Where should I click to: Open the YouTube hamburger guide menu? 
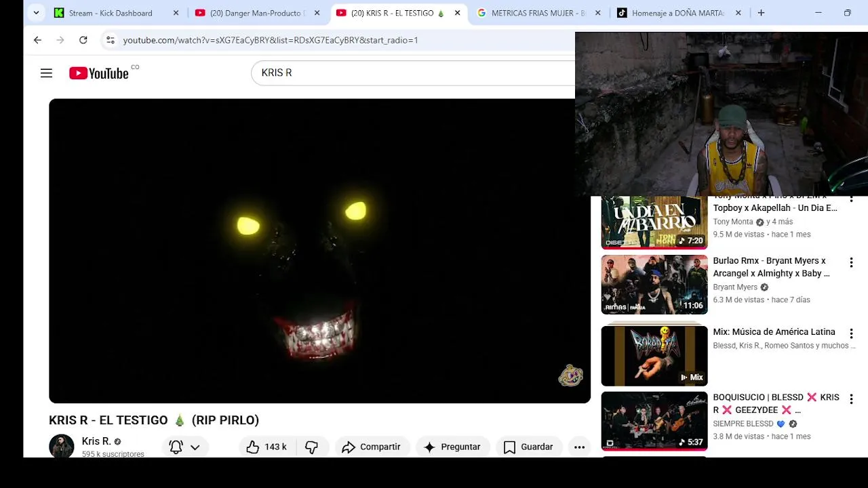46,73
